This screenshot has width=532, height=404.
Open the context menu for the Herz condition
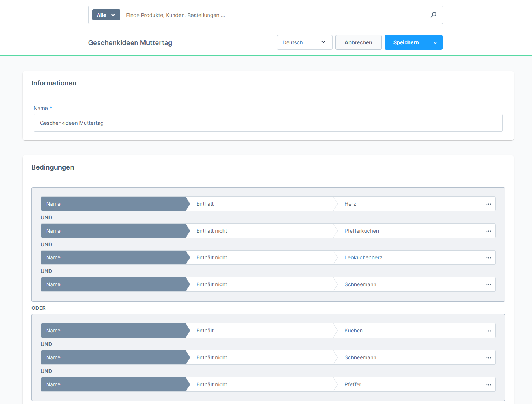(x=488, y=204)
